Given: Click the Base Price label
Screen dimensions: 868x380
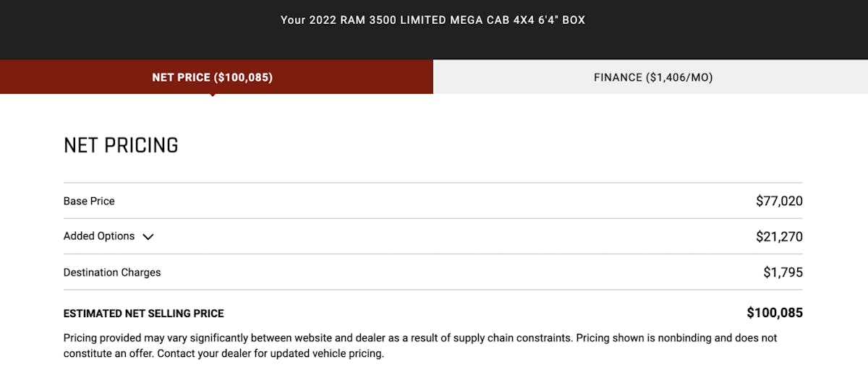Looking at the screenshot, I should coord(89,201).
